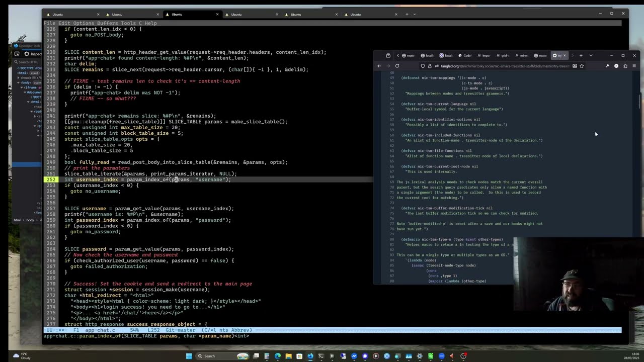Open the Options menu in Emacs
644x362 pixels.
[84, 23]
